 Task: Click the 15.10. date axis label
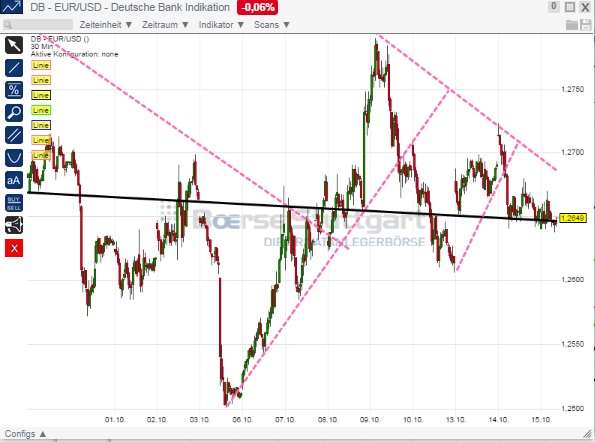(541, 420)
